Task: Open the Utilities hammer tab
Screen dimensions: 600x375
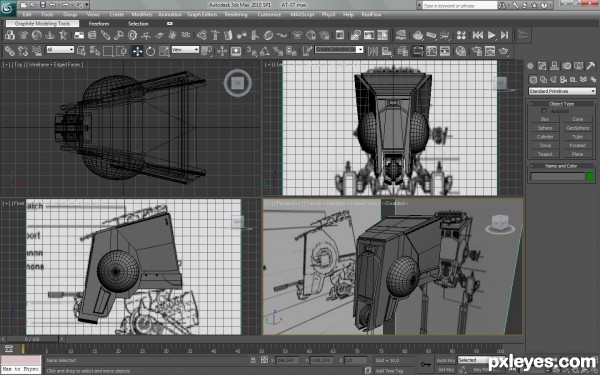Action: [x=590, y=66]
